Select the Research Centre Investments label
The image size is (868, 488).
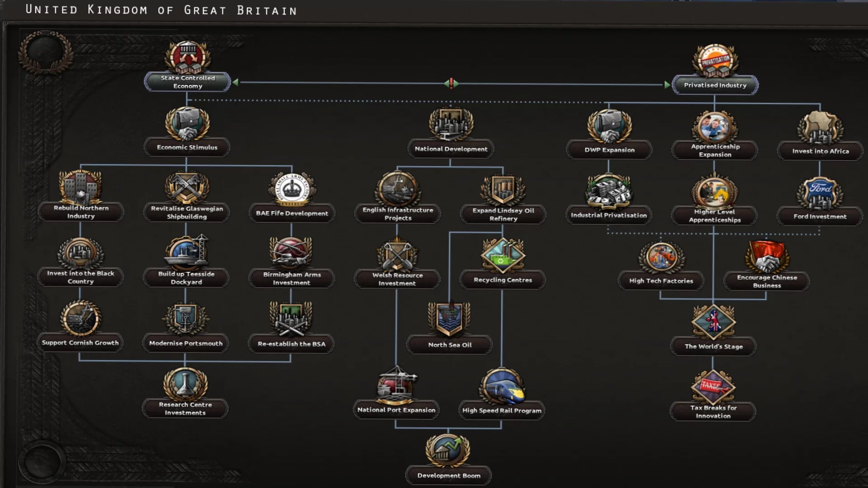185,408
